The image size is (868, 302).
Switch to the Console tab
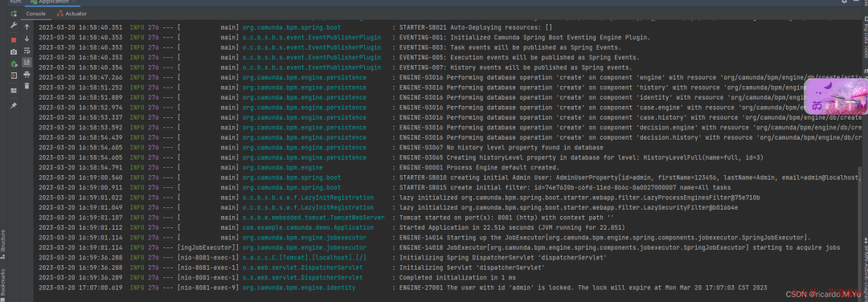coord(36,14)
